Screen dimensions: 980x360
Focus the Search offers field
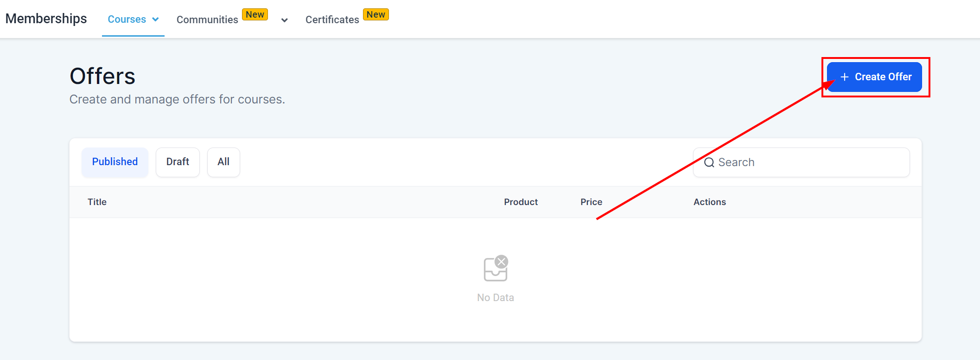coord(801,162)
